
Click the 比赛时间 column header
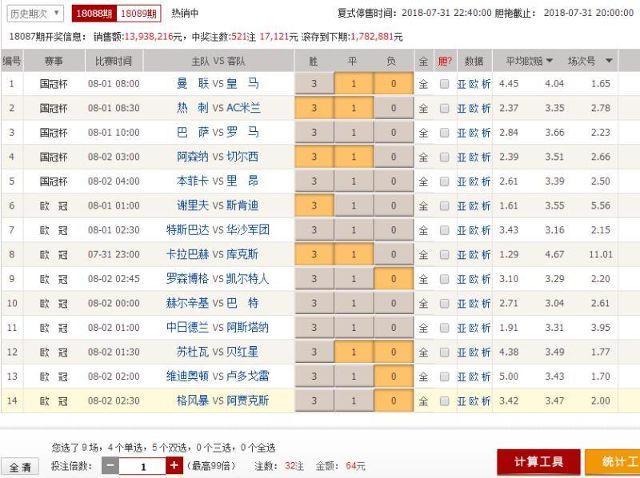(x=114, y=61)
